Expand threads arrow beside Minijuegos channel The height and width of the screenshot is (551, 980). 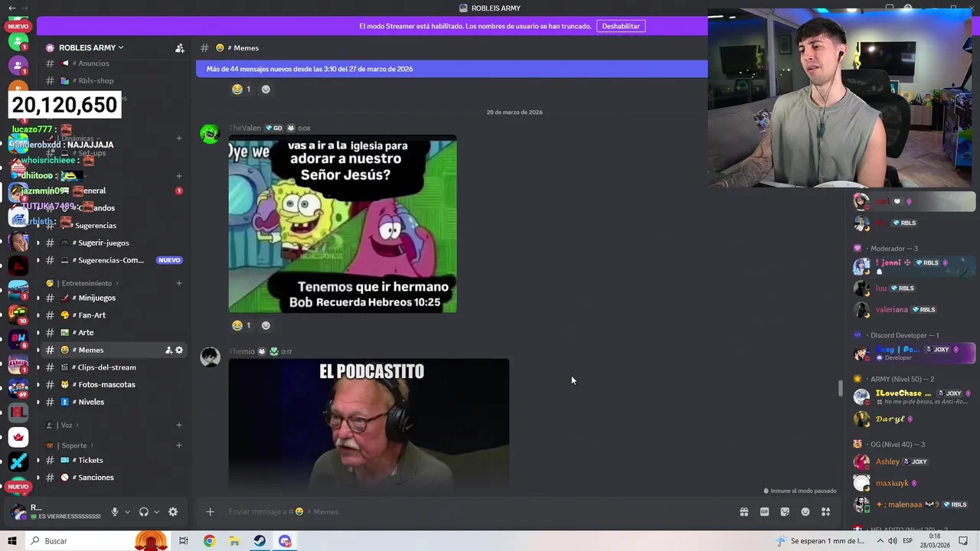click(38, 298)
